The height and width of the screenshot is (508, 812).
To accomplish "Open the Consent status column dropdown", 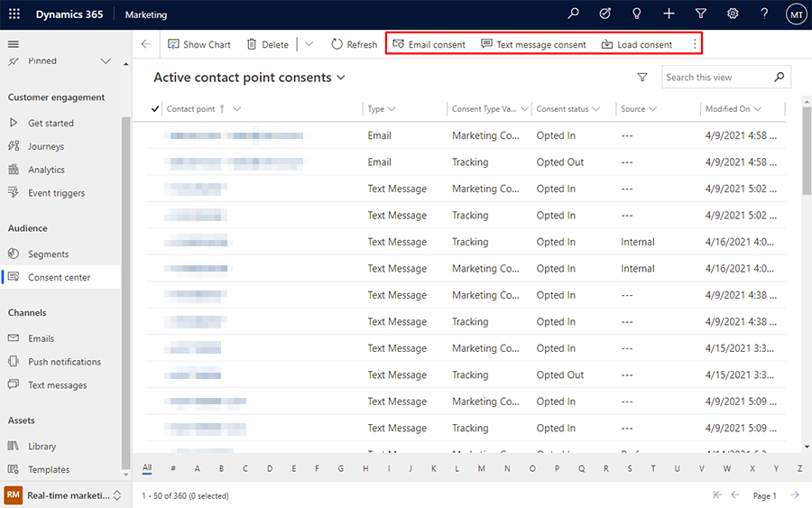I will [595, 109].
